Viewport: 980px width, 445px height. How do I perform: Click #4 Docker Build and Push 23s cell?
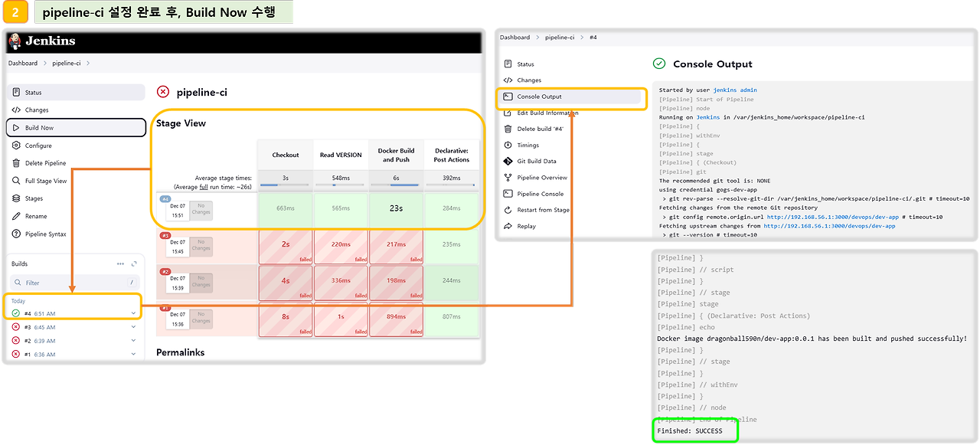pyautogui.click(x=396, y=208)
